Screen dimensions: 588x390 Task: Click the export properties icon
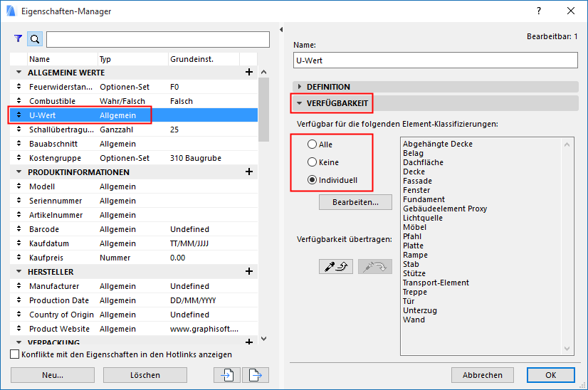pos(256,375)
